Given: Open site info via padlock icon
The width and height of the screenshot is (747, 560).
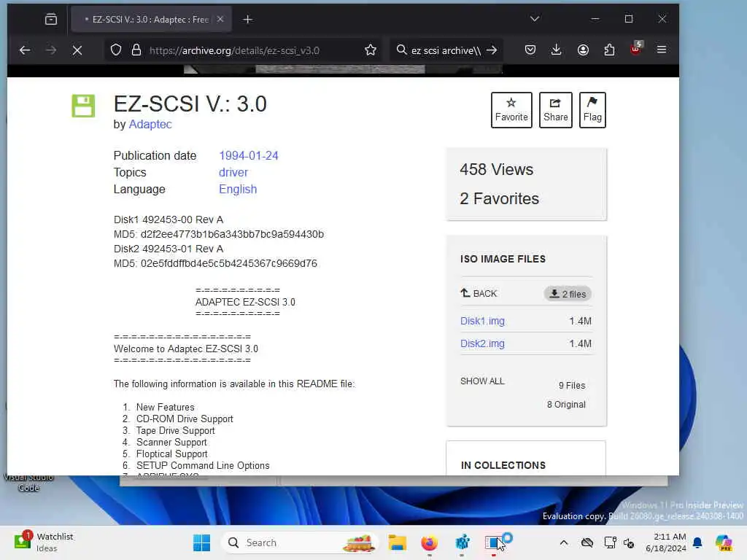Looking at the screenshot, I should [x=136, y=50].
